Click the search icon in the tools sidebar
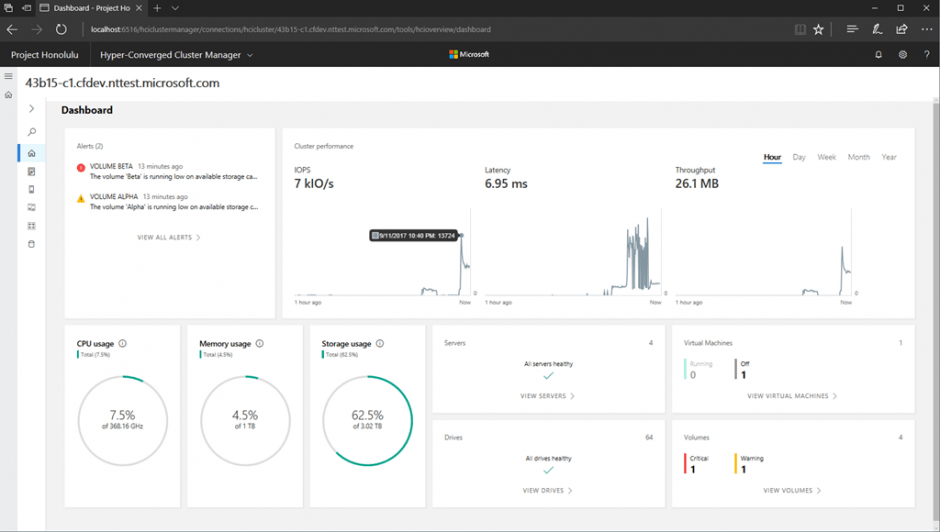Screen dimensions: 940x532 32,132
